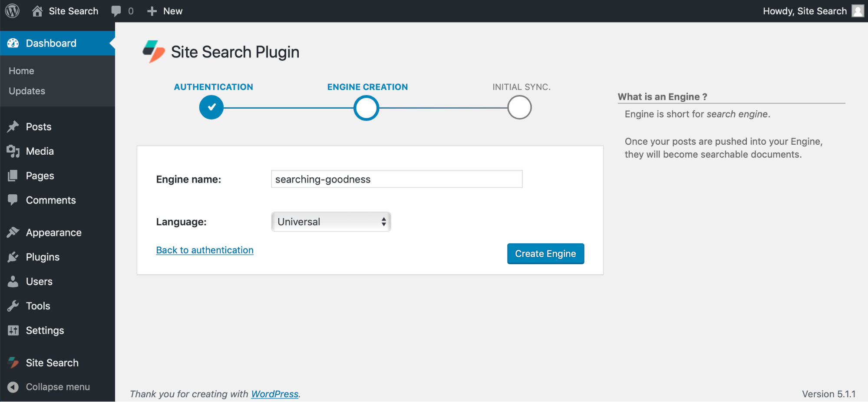
Task: Select the Initial Sync step circle
Action: point(519,107)
